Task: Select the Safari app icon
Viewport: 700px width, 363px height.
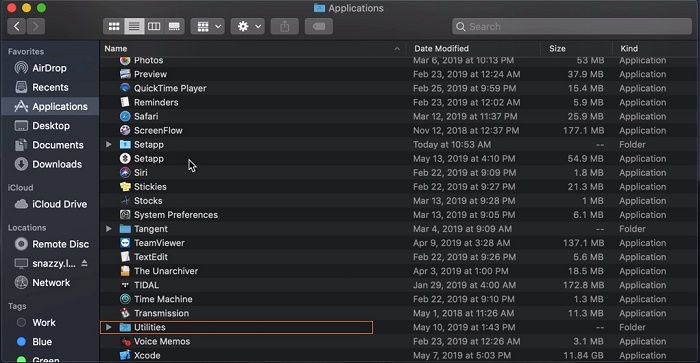Action: click(x=125, y=117)
